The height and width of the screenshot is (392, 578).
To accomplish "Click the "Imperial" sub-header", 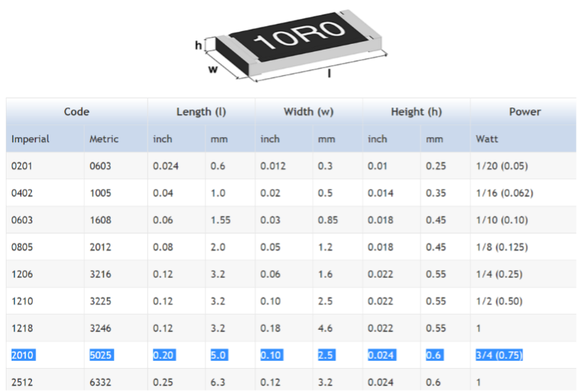I will pos(30,139).
